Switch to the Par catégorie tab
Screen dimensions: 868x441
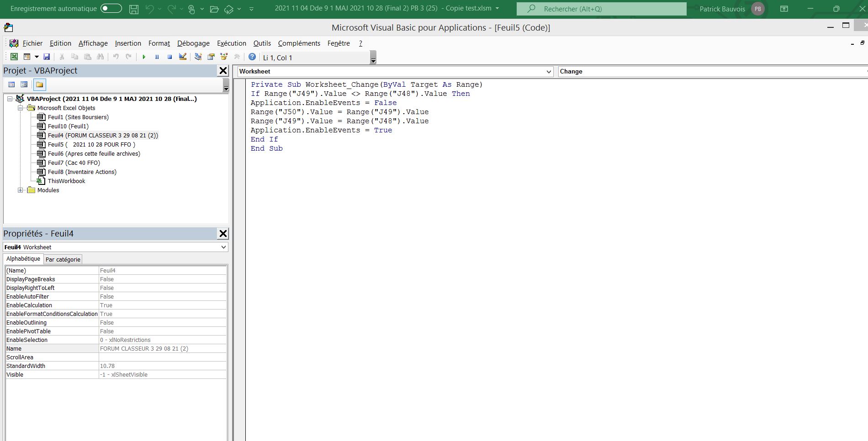pos(63,259)
